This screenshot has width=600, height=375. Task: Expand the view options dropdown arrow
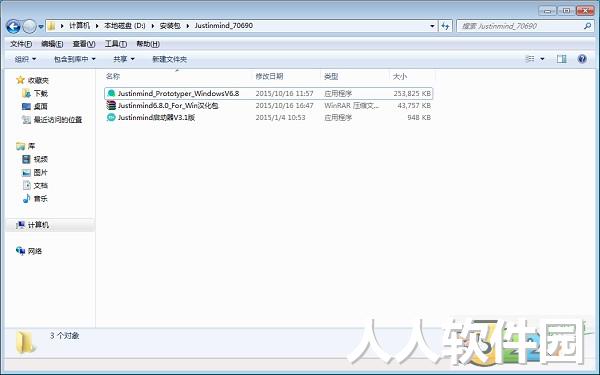(542, 59)
